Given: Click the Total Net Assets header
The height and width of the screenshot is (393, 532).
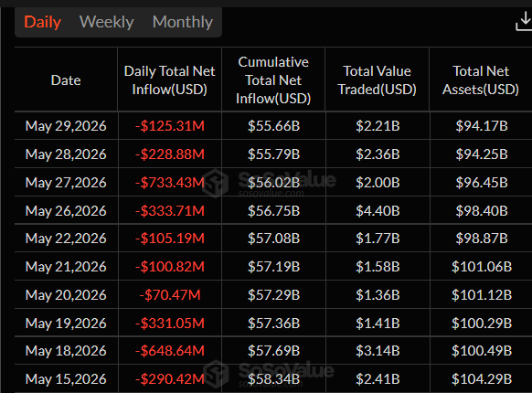Looking at the screenshot, I should pos(481,80).
